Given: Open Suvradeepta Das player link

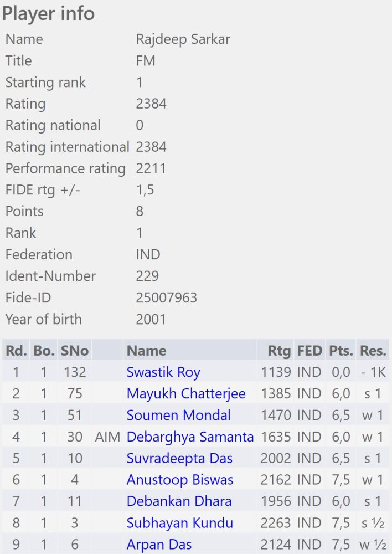Looking at the screenshot, I should [x=179, y=459].
